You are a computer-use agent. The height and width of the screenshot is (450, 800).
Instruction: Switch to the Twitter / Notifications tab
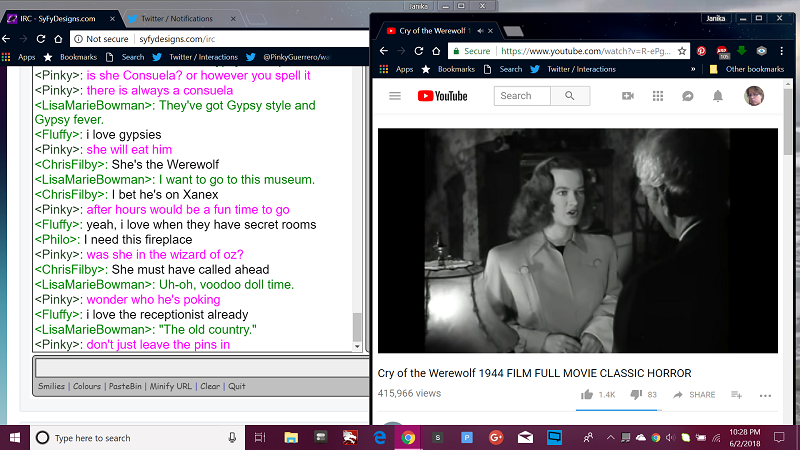click(177, 19)
